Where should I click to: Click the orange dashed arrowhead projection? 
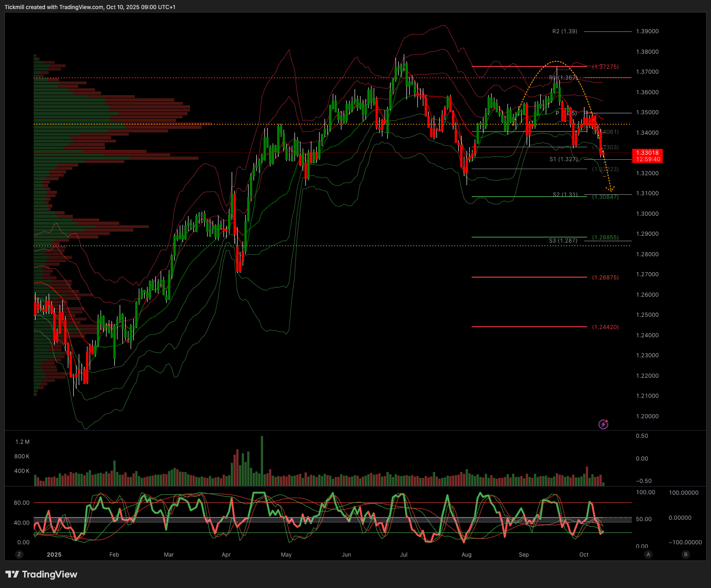611,188
